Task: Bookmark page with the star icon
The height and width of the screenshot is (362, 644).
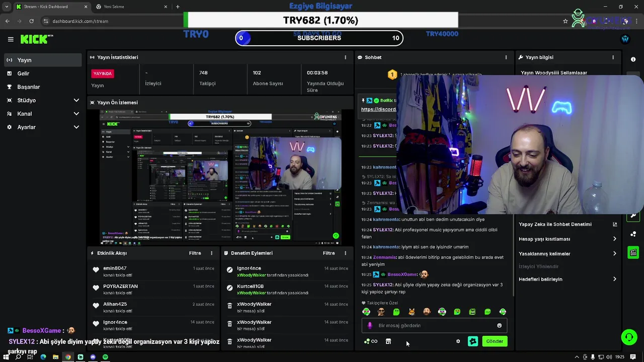Action: pyautogui.click(x=566, y=21)
